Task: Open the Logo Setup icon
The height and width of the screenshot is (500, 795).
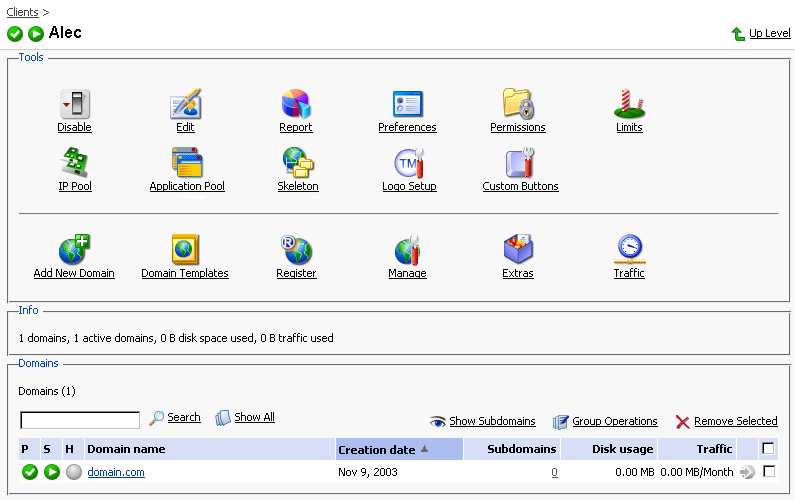Action: (409, 163)
